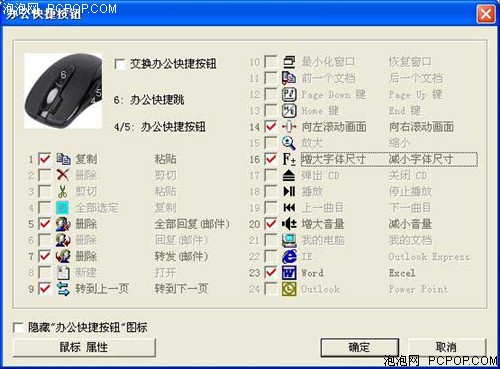Click the Home key icon in row 13
The width and height of the screenshot is (500, 369).
289,110
